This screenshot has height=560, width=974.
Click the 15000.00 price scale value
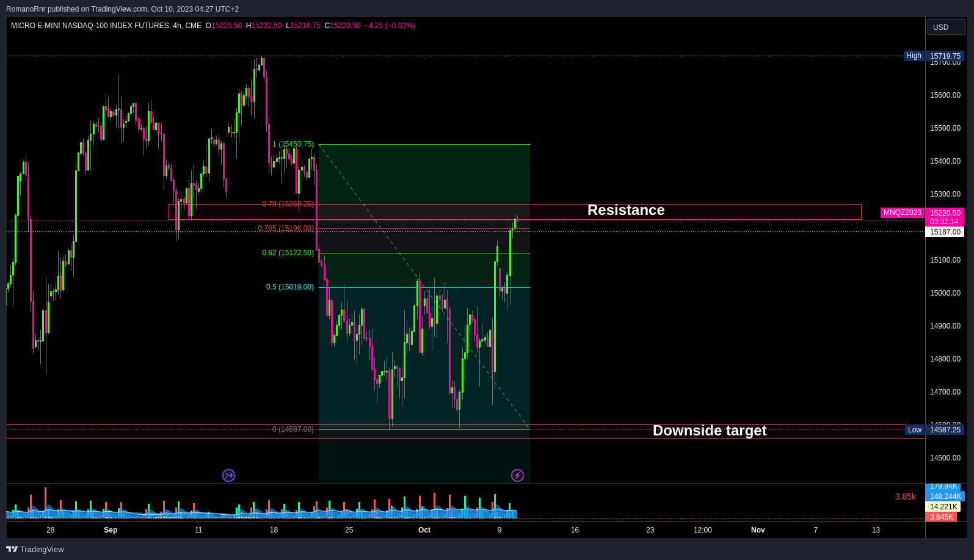(x=945, y=293)
